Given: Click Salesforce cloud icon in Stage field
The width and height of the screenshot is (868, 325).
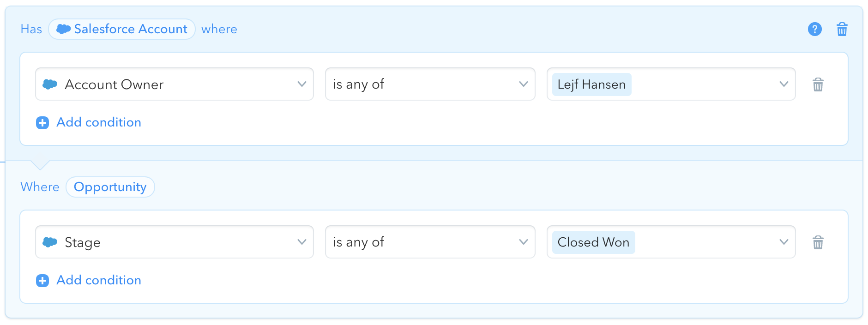Looking at the screenshot, I should coord(50,242).
